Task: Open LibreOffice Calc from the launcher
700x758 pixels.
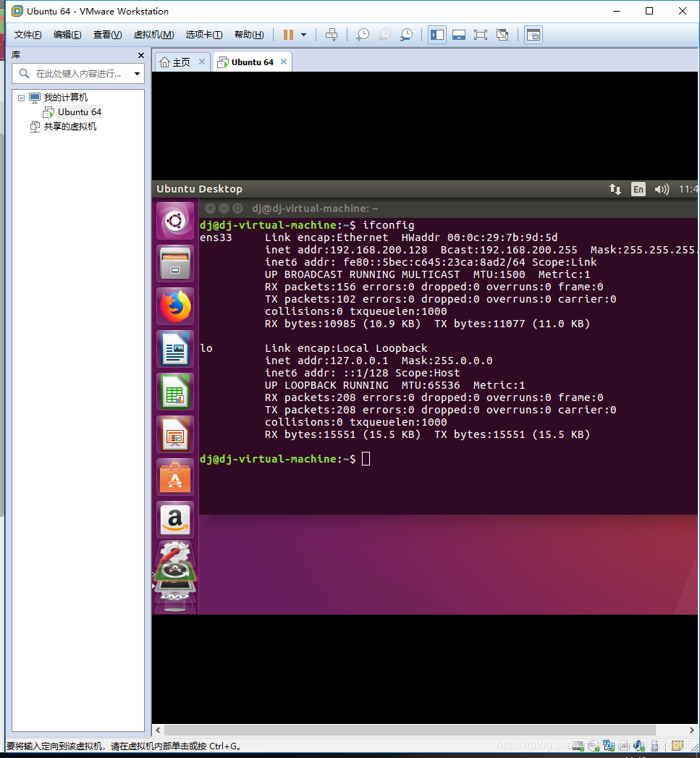Action: coord(175,392)
